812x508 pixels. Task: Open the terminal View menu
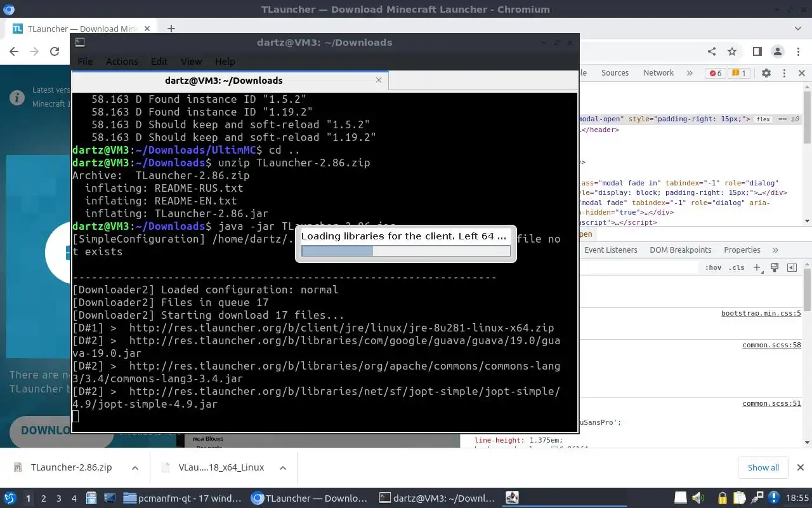point(191,62)
